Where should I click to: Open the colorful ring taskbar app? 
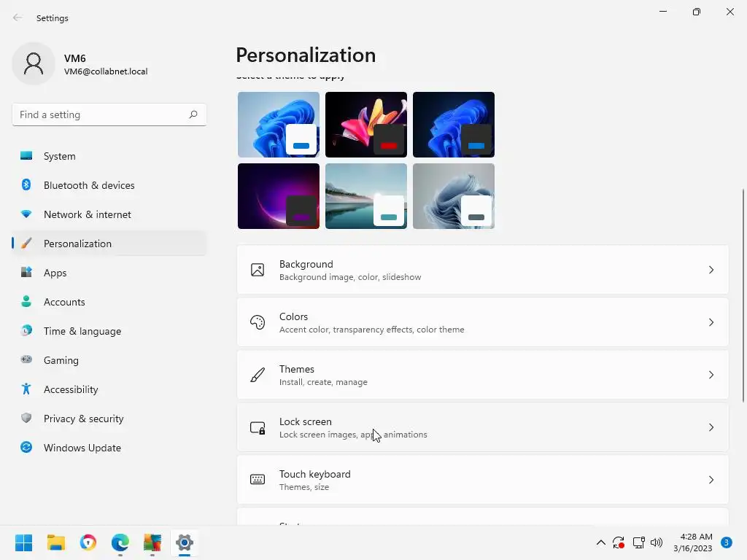[88, 542]
